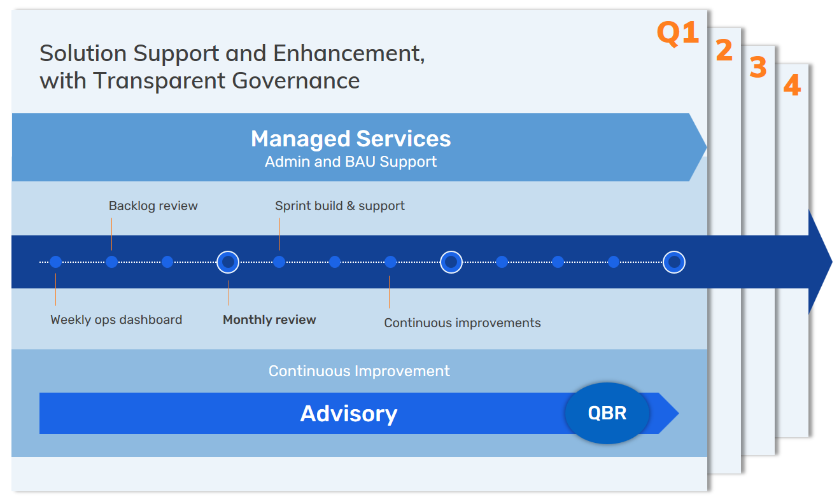Select the Managed Services heading
This screenshot has height=504, width=839.
[x=350, y=138]
